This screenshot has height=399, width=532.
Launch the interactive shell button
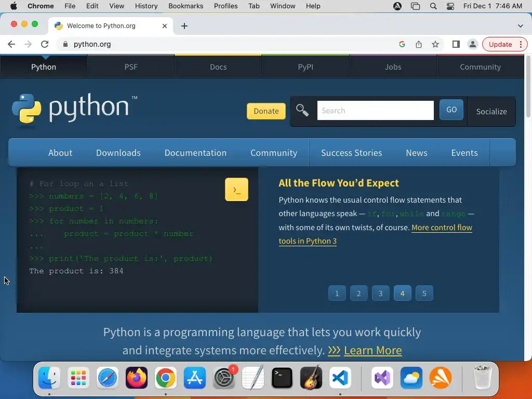coord(236,189)
